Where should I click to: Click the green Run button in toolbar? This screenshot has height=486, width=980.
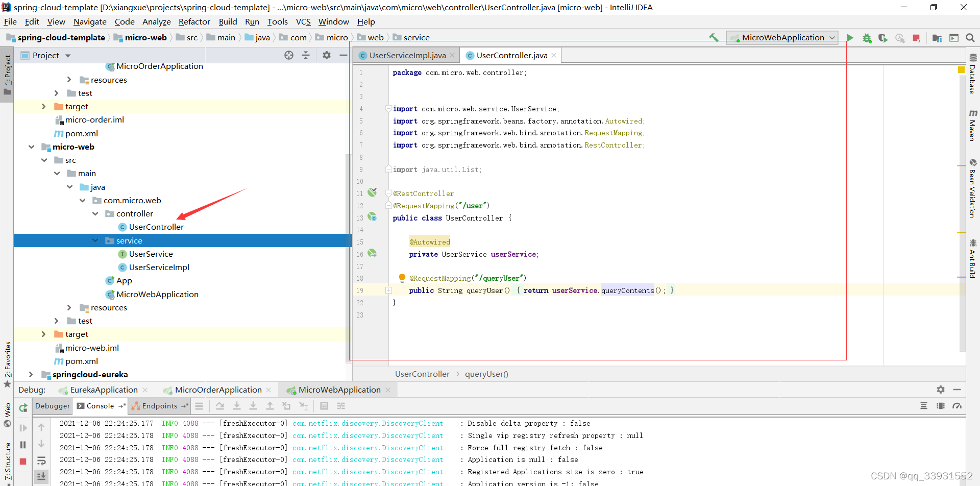[850, 38]
